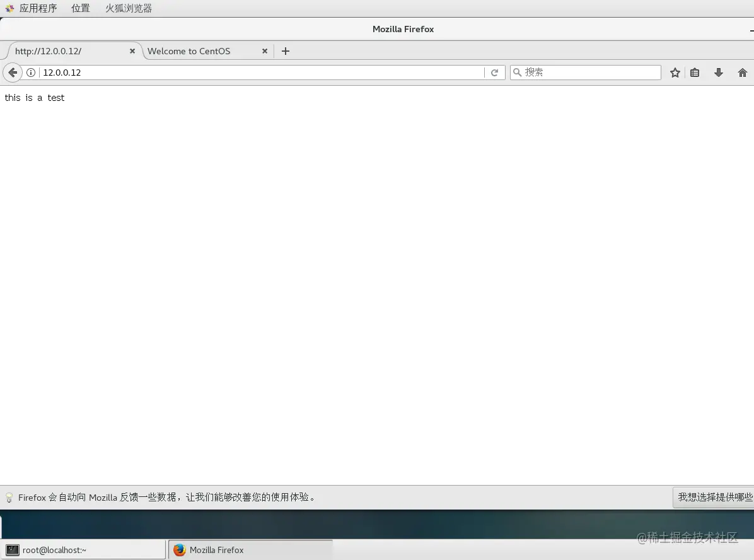Click the 我想选择提供哪些 button
754x560 pixels.
click(x=714, y=497)
